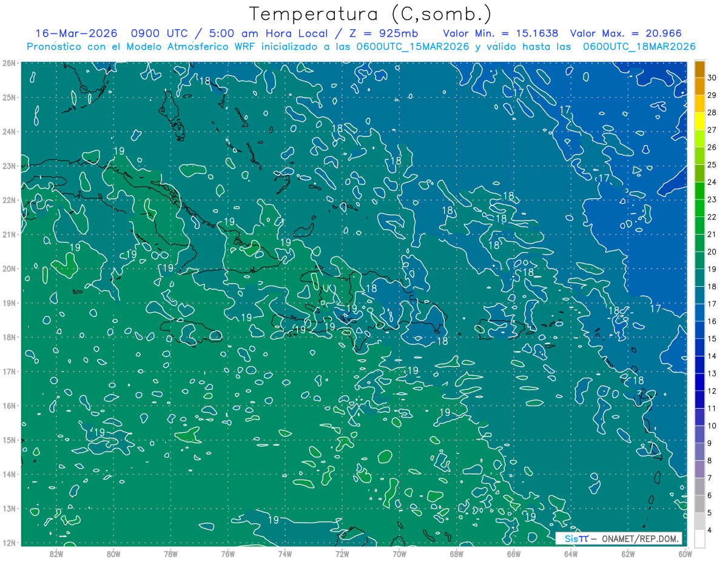Click the color bar value "21"
This screenshot has width=728, height=562.
click(712, 234)
